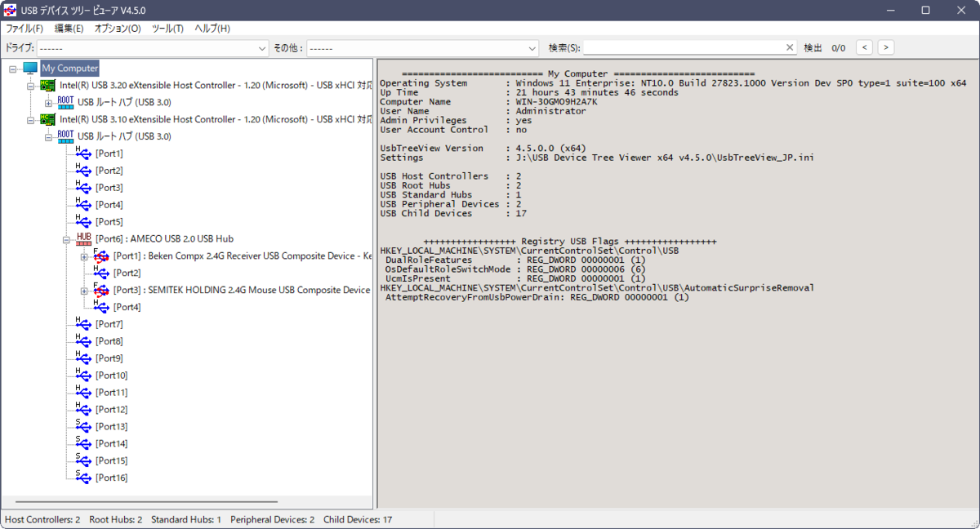
Task: Maximize the USB Tree Viewer window
Action: [x=925, y=10]
